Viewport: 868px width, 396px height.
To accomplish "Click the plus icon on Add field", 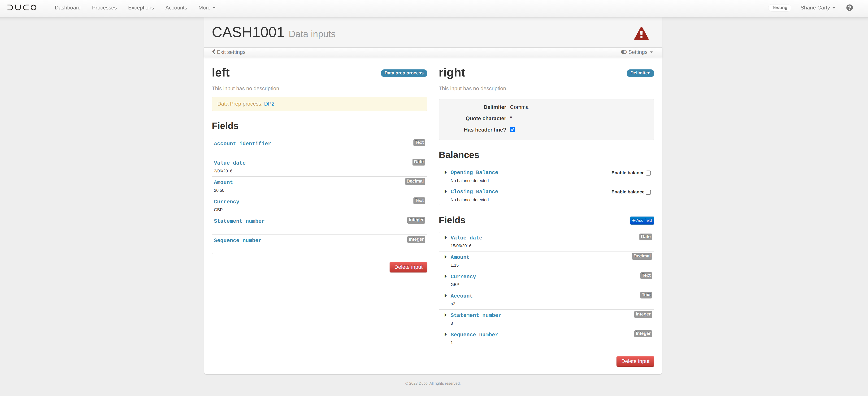I will pos(634,220).
